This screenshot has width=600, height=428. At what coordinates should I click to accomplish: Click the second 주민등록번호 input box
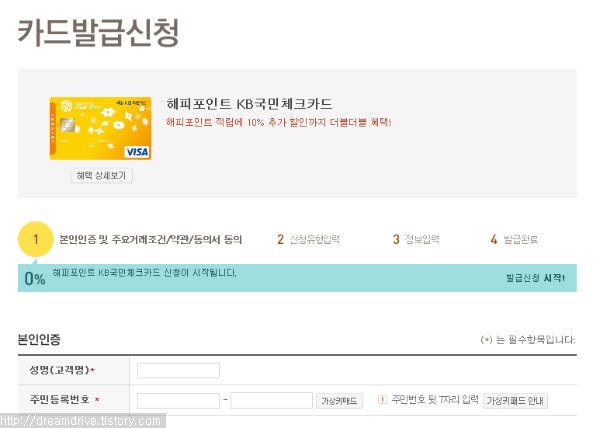coord(271,400)
